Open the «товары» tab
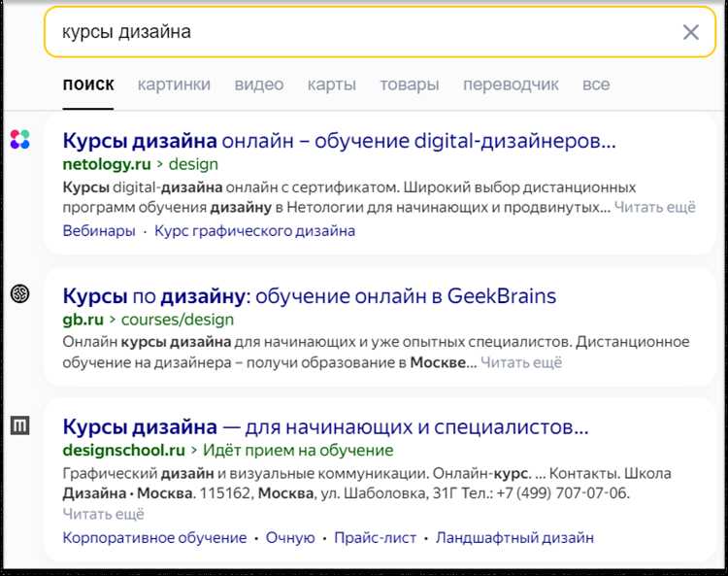Viewport: 728px width, 576px height. pos(410,85)
